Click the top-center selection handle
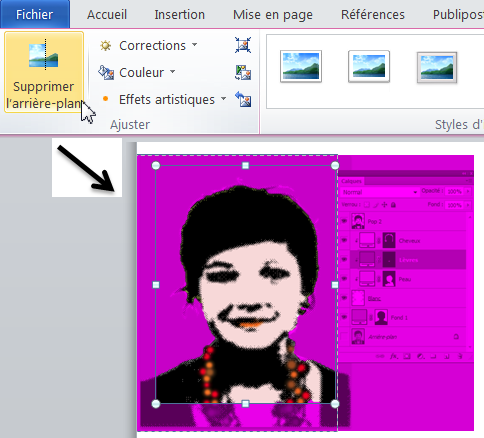 point(245,165)
